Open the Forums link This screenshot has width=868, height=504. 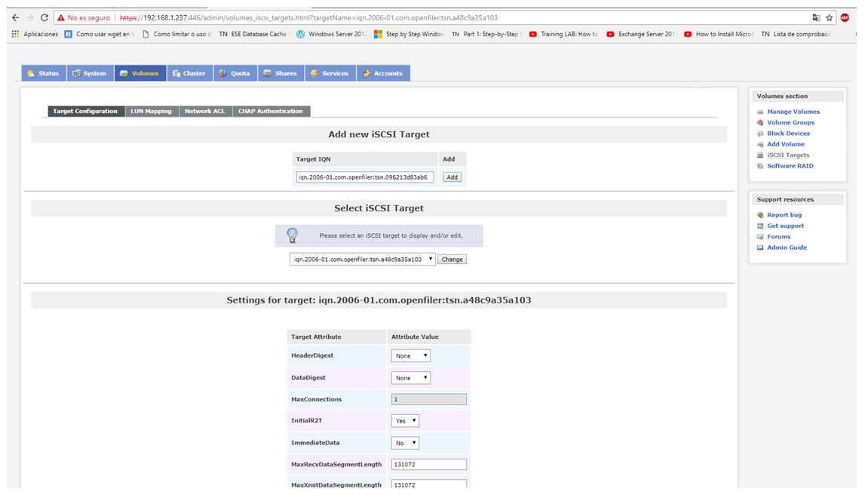click(x=778, y=236)
